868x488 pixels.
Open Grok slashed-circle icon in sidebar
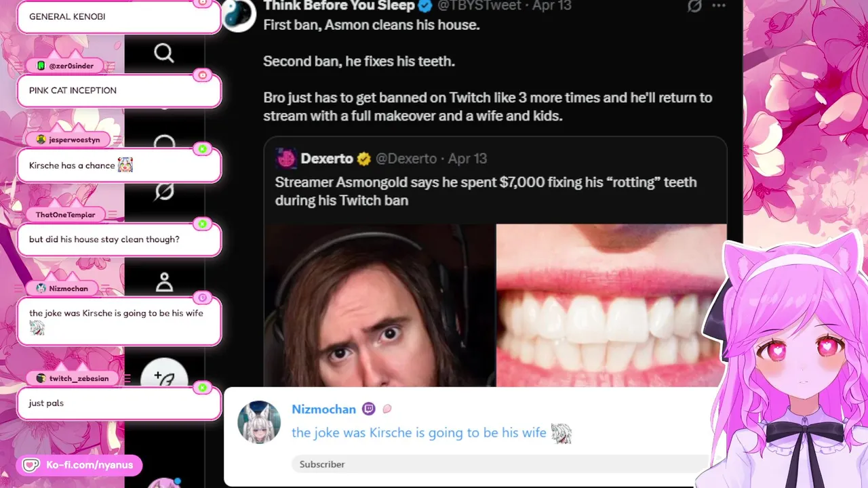tap(164, 192)
